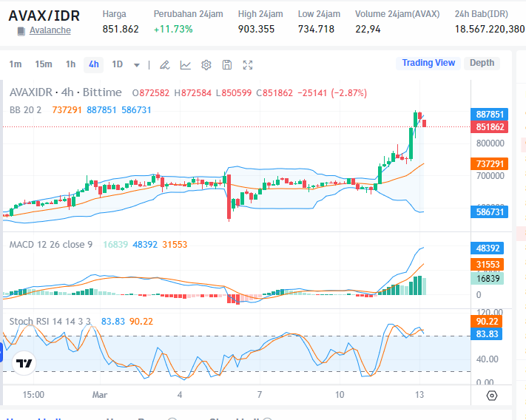Open the indicators chart icon
The height and width of the screenshot is (420, 526).
pos(185,64)
